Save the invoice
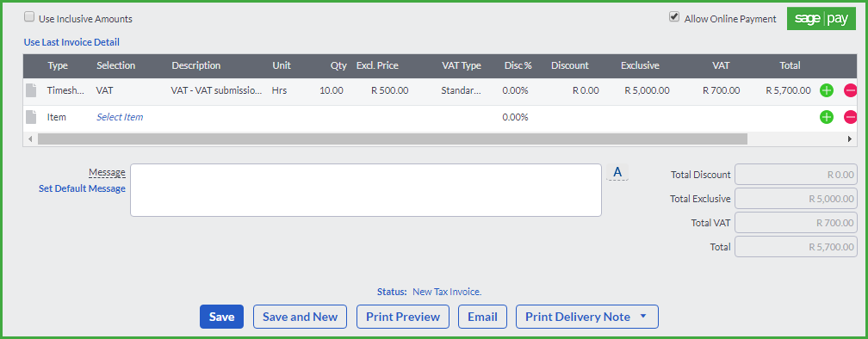Screen dimensions: 868x339 221,317
